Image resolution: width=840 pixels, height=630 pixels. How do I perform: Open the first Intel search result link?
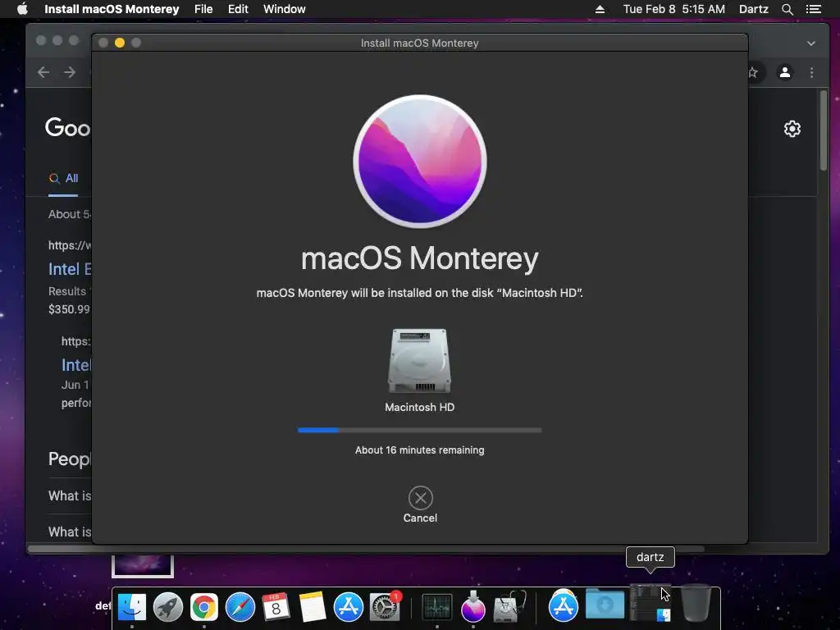(x=71, y=269)
